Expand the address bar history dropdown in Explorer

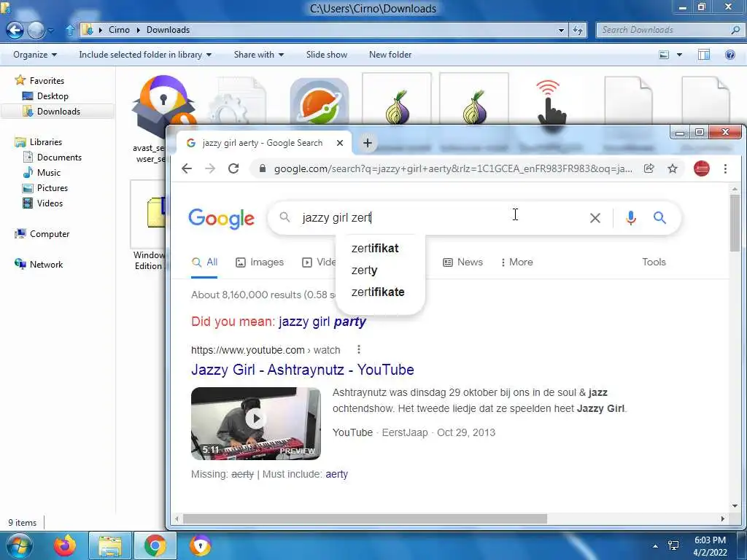click(x=561, y=30)
